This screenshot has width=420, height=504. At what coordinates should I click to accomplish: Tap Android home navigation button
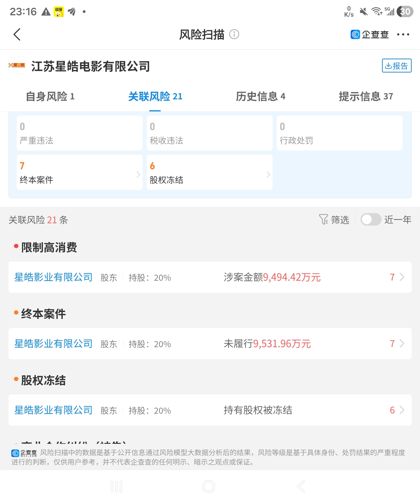[x=209, y=487]
